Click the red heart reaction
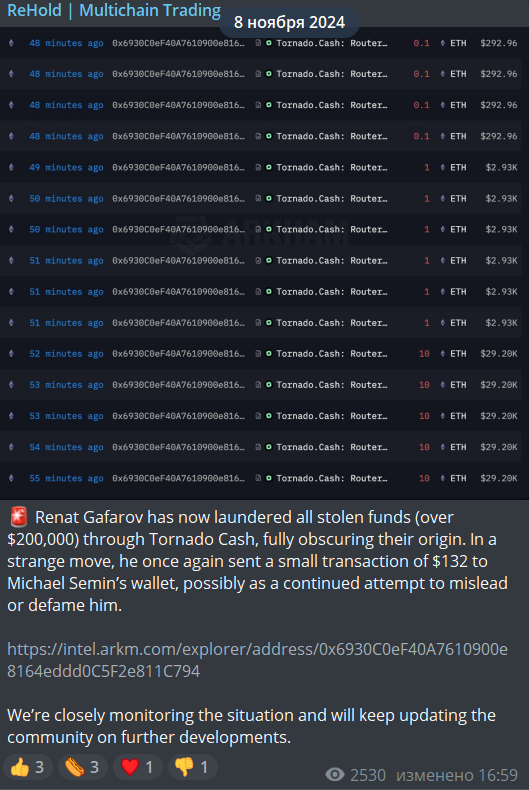This screenshot has height=790, width=529. (x=138, y=767)
